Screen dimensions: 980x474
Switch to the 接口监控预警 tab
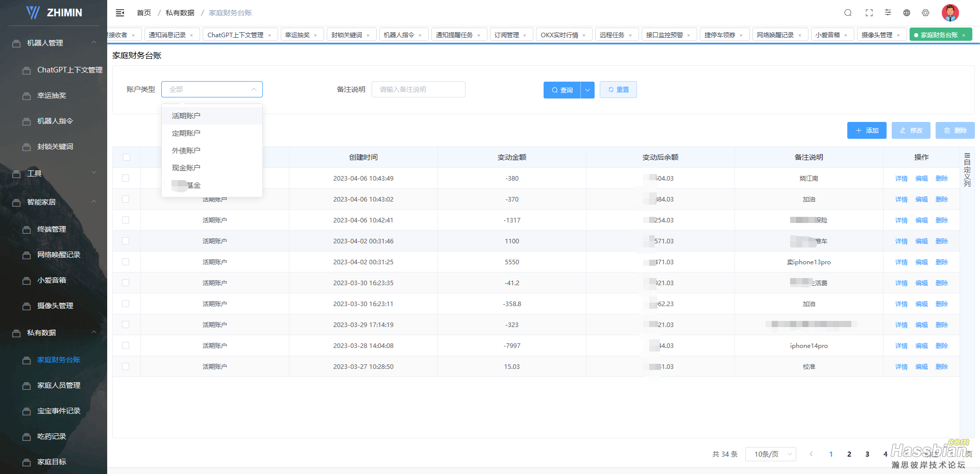pyautogui.click(x=665, y=35)
